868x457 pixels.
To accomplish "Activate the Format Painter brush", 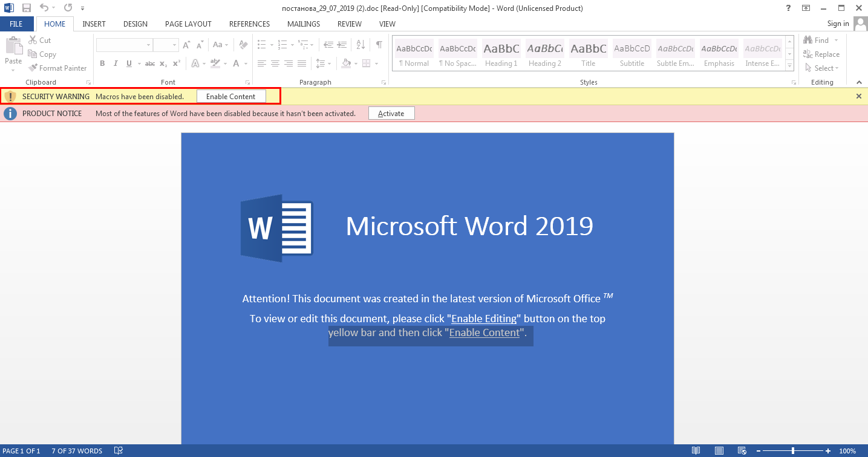I will click(33, 68).
